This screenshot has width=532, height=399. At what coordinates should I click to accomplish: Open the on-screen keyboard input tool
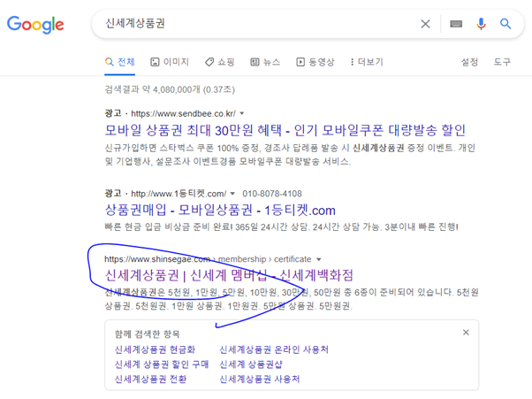[x=456, y=24]
